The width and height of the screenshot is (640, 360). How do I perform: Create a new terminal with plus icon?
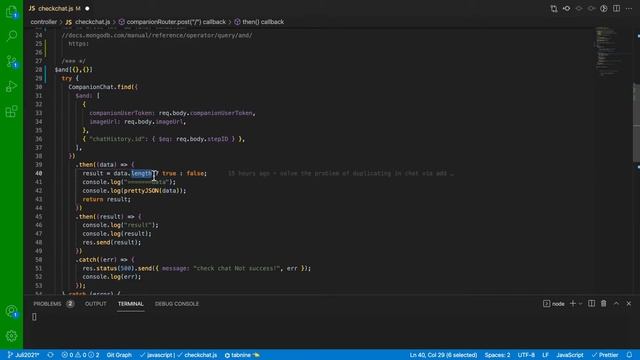coord(573,304)
